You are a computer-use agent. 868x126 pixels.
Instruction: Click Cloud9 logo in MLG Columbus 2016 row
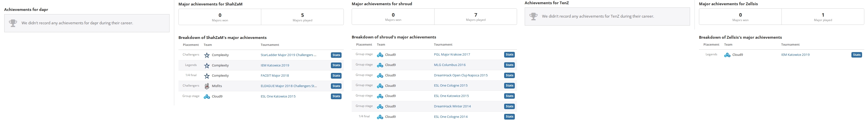click(x=380, y=65)
